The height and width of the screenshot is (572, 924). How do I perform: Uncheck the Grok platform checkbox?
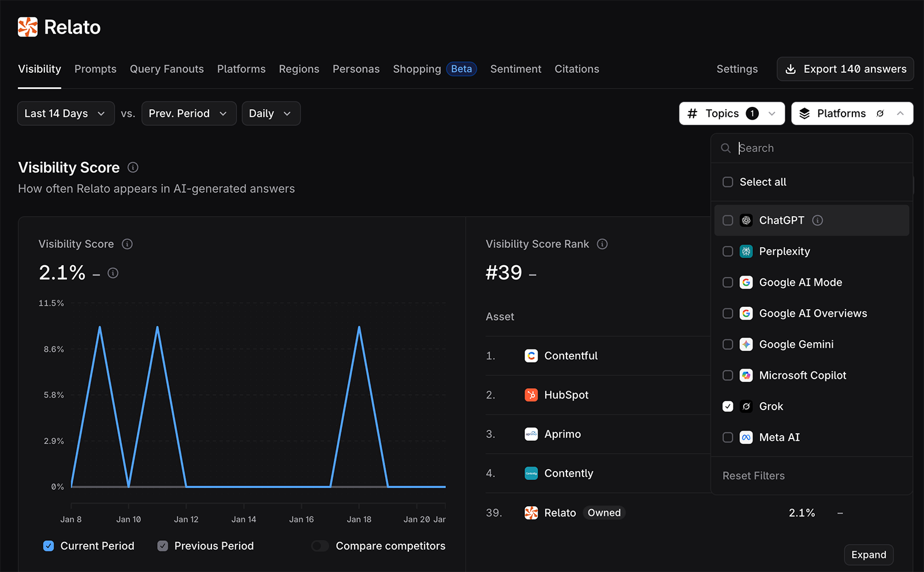pos(728,406)
